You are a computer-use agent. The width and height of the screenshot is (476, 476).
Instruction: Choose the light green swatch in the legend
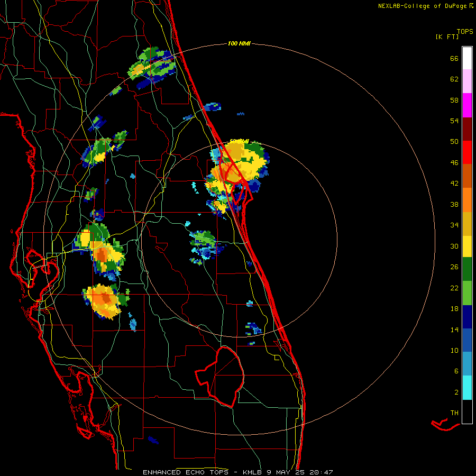(467, 293)
